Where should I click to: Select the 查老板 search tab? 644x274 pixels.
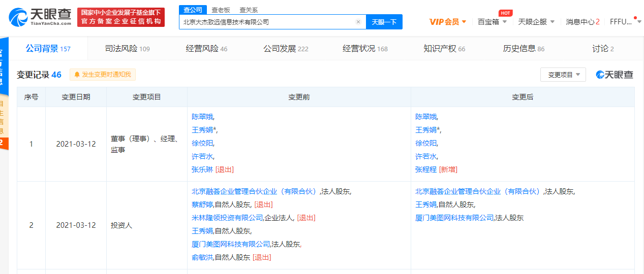pyautogui.click(x=221, y=10)
